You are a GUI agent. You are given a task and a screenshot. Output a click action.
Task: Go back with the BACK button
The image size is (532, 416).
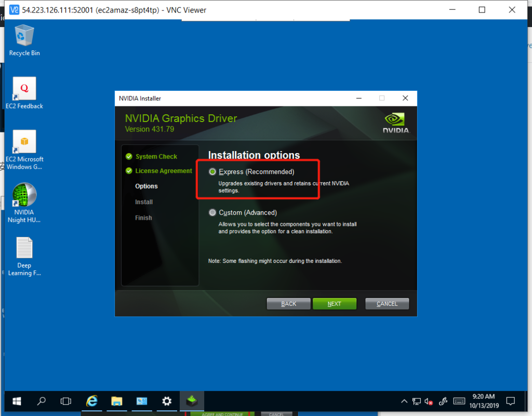click(x=288, y=304)
